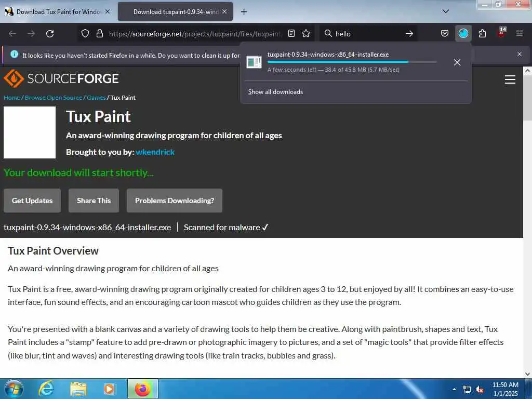The width and height of the screenshot is (532, 399).
Task: Focus the search box containing hello
Action: (368, 34)
